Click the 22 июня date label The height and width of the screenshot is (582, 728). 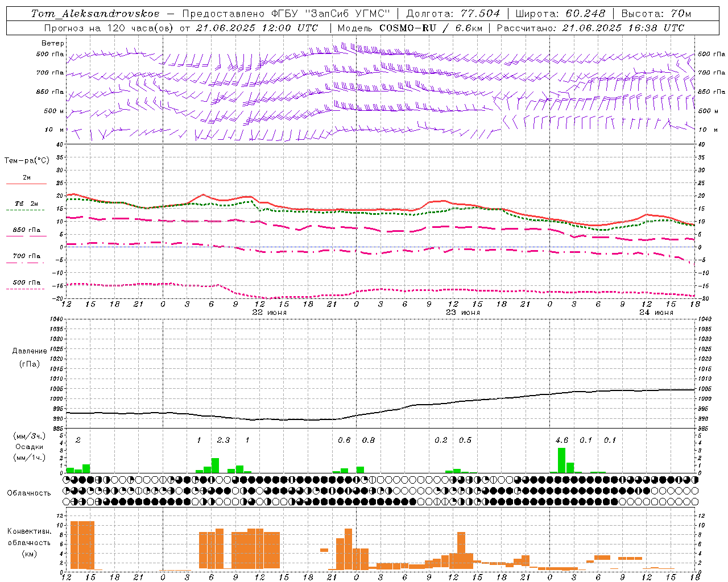[270, 313]
